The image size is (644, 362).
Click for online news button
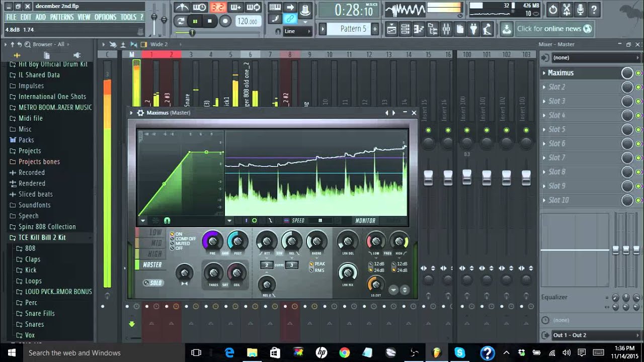click(x=554, y=29)
